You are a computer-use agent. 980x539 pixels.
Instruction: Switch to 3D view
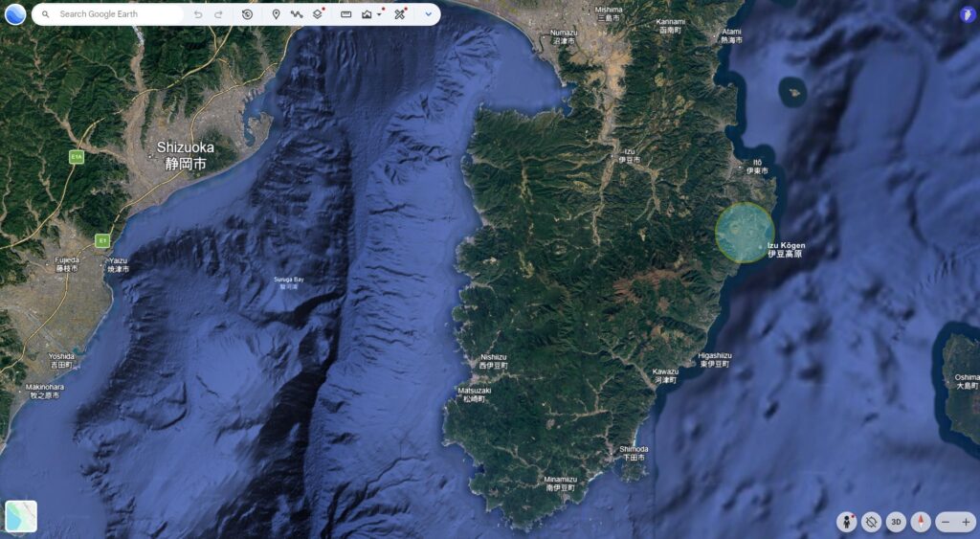click(x=896, y=522)
